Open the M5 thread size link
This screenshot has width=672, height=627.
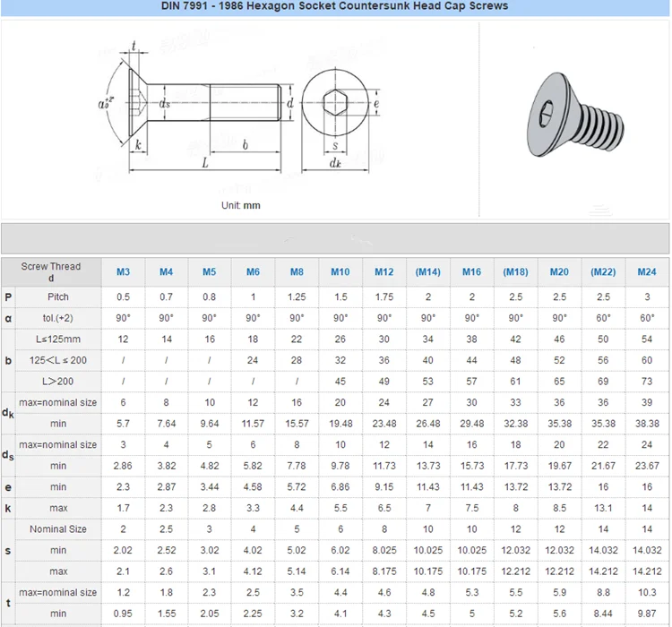click(209, 272)
